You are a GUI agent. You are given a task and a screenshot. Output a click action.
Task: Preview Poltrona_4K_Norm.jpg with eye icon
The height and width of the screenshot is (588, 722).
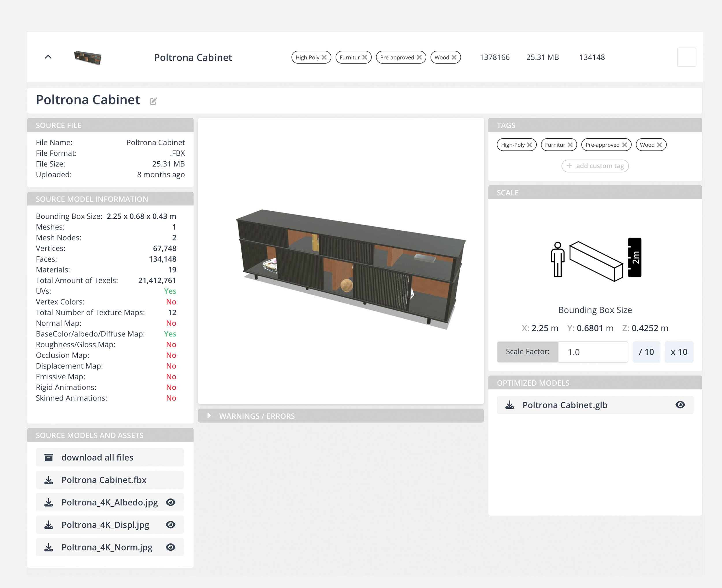(170, 547)
